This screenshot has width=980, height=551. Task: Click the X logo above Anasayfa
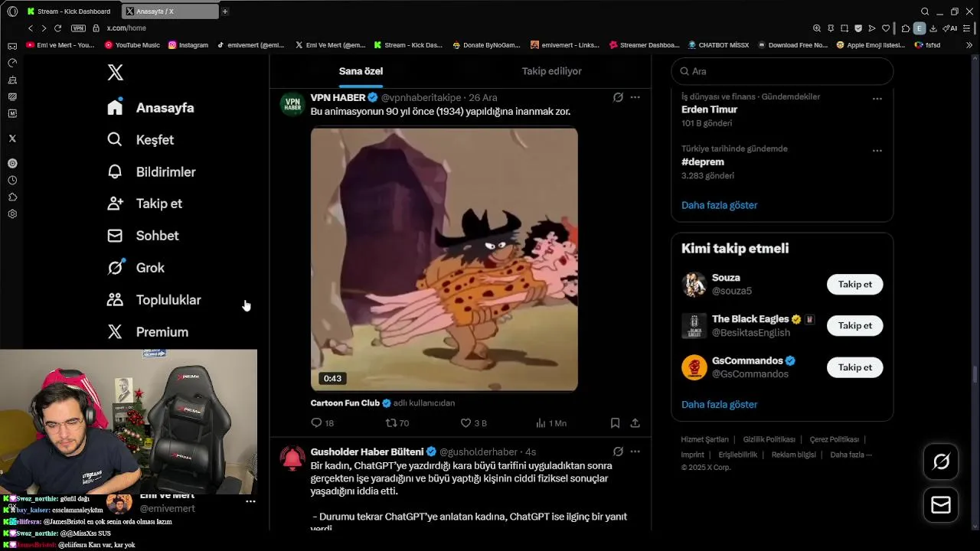pos(115,73)
